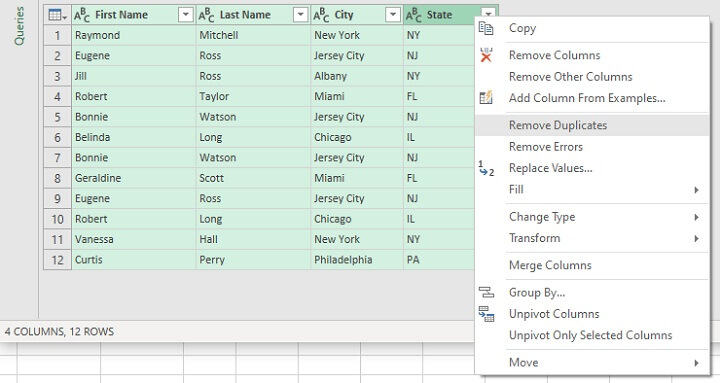Click the cell containing Raymond
This screenshot has width=720, height=383.
[x=134, y=35]
